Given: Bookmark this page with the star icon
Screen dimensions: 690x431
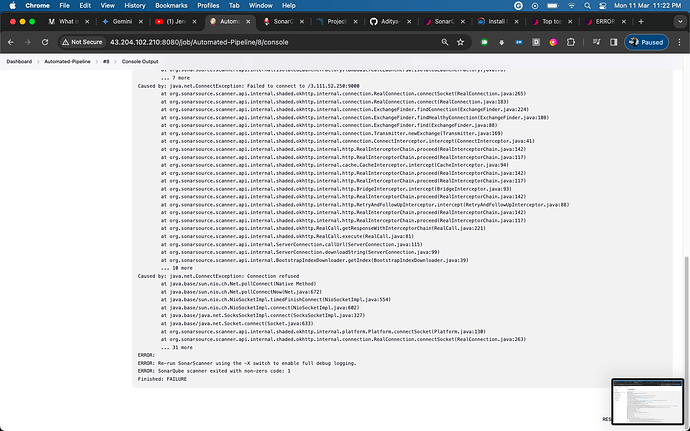Looking at the screenshot, I should coord(462,42).
